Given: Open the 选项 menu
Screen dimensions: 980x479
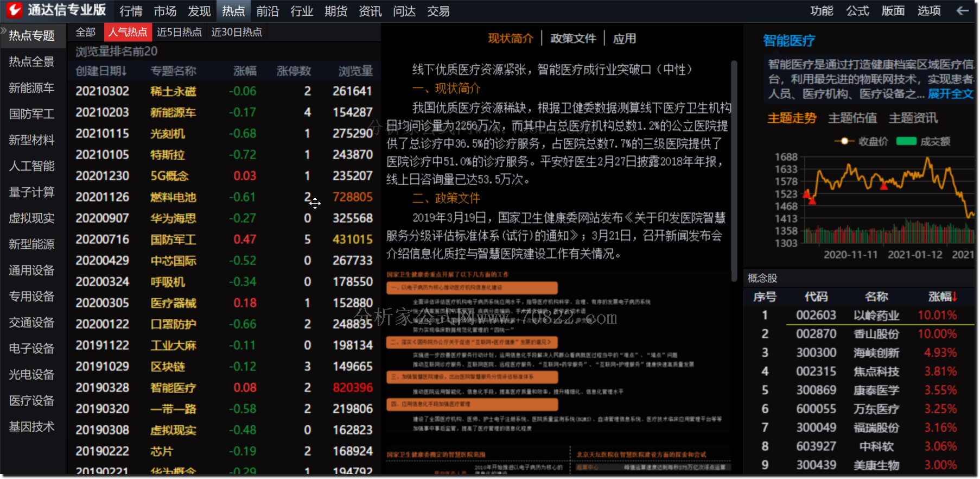Looking at the screenshot, I should (929, 11).
